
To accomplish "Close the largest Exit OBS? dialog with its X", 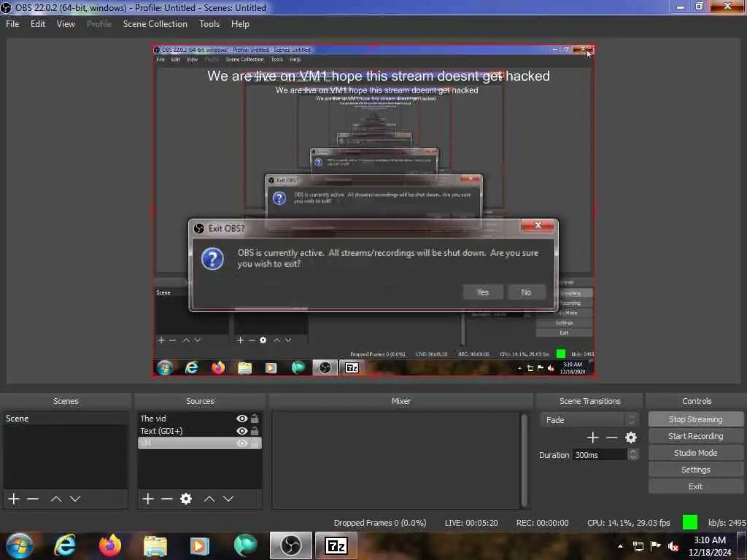I will pos(538,225).
